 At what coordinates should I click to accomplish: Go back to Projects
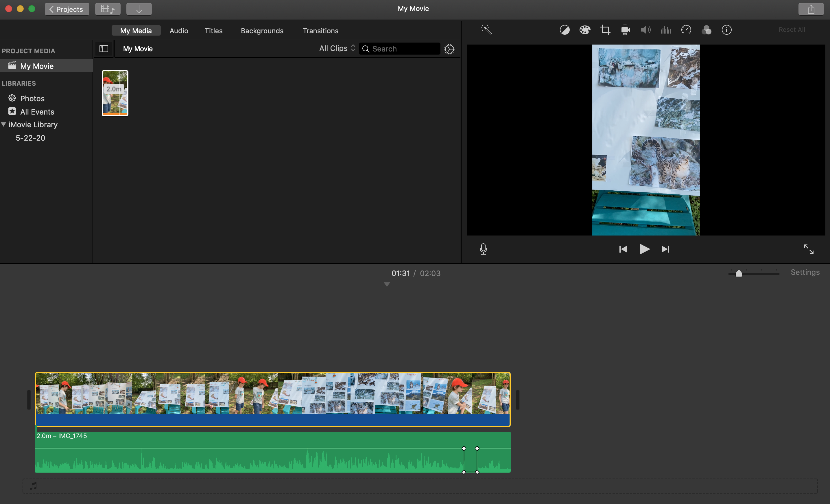[x=67, y=9]
